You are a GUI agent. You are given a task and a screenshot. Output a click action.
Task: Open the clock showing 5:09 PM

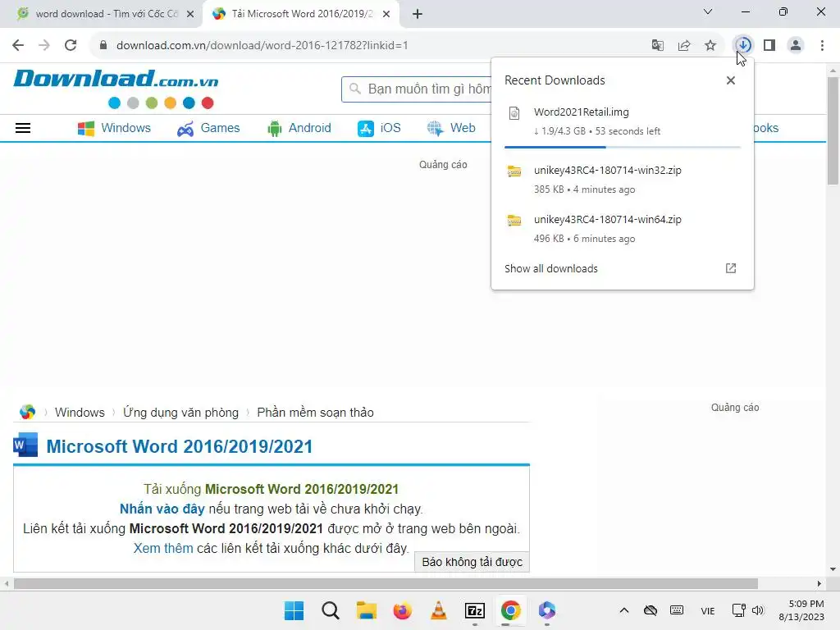point(801,610)
